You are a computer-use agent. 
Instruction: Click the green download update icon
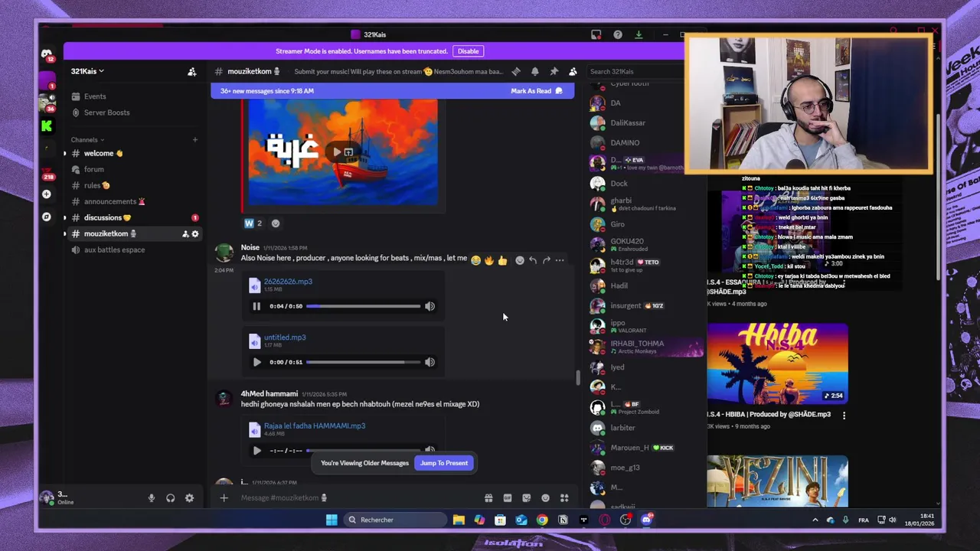(639, 34)
